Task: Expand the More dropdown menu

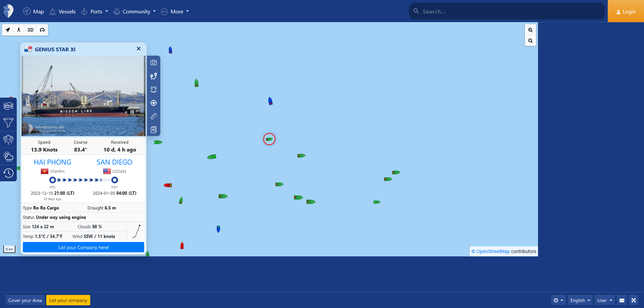Action: [x=175, y=11]
